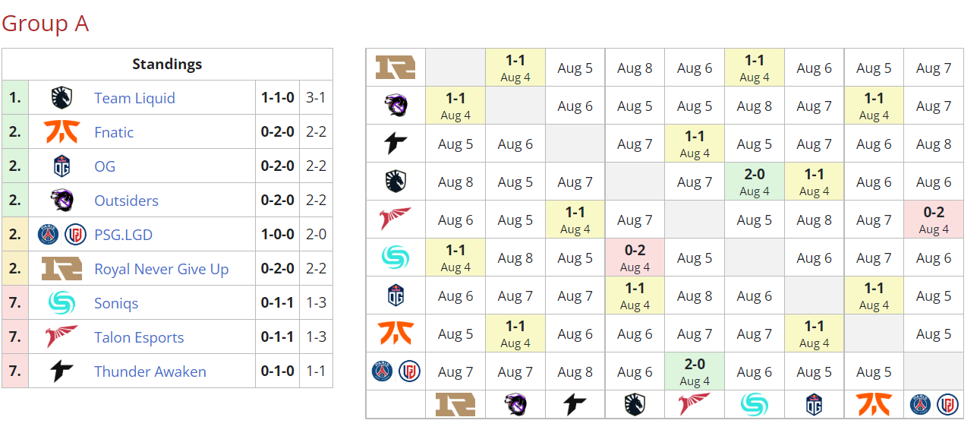Select Team Liquid's 1-1-0 record cell
This screenshot has height=433, width=980.
pyautogui.click(x=277, y=98)
